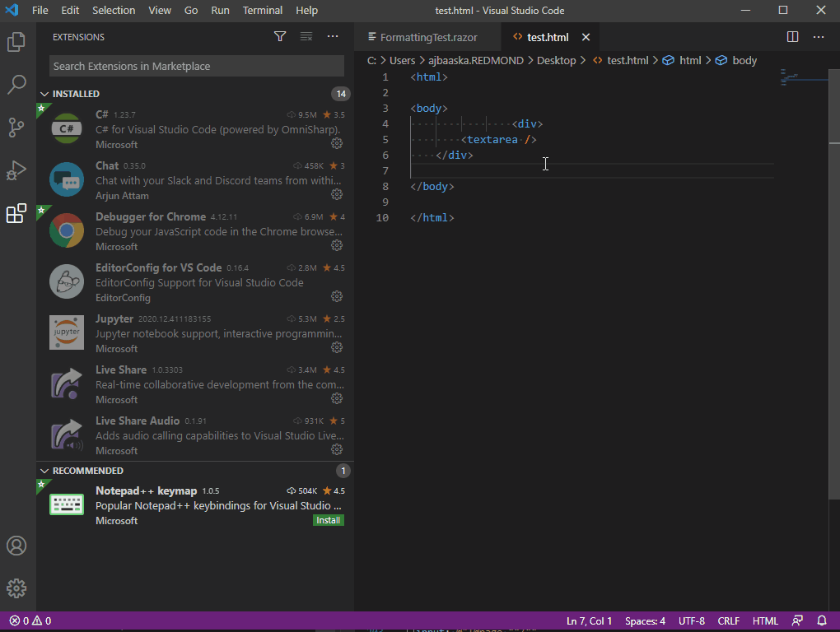Open the Source Control view
Viewport: 840px width, 632px height.
tap(17, 128)
